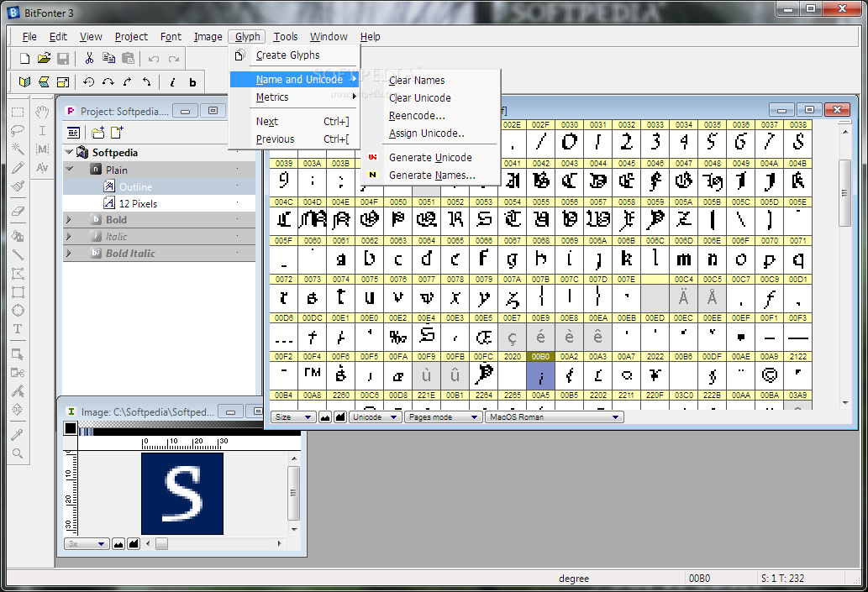Click the Cut scissors icon
Image resolution: width=868 pixels, height=592 pixels.
pos(89,58)
